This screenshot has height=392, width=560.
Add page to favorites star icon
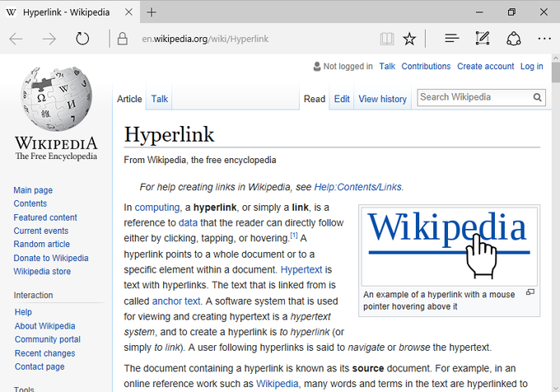pos(409,39)
